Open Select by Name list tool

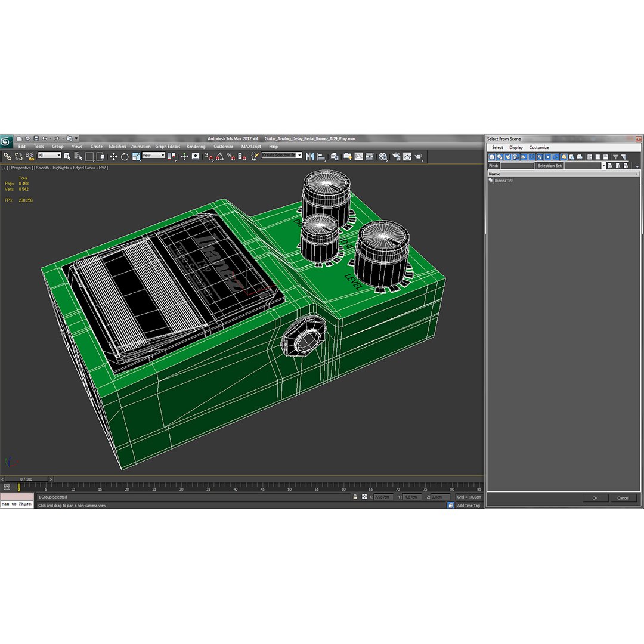click(x=78, y=156)
